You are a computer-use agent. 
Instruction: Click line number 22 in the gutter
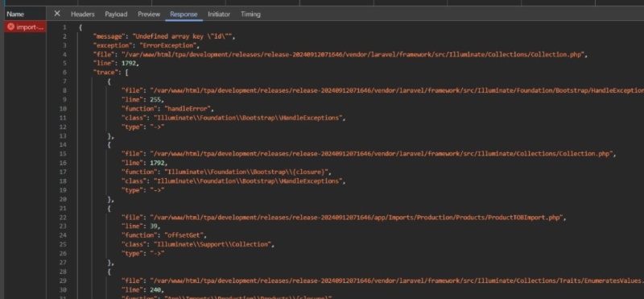63,217
